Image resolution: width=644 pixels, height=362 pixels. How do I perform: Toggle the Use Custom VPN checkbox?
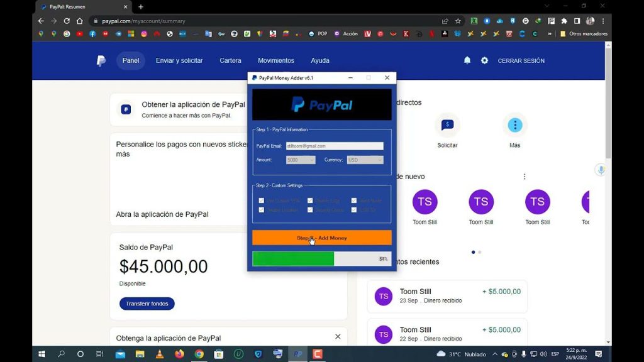point(262,200)
